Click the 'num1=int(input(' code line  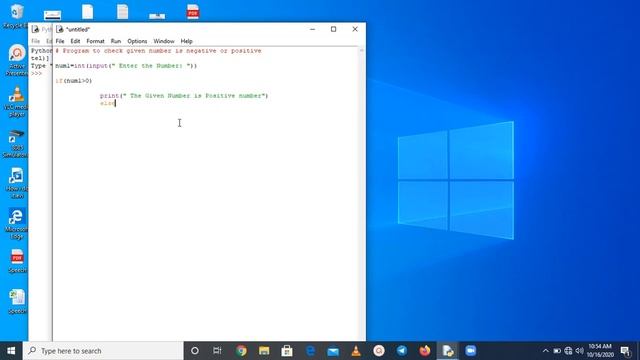[126, 66]
